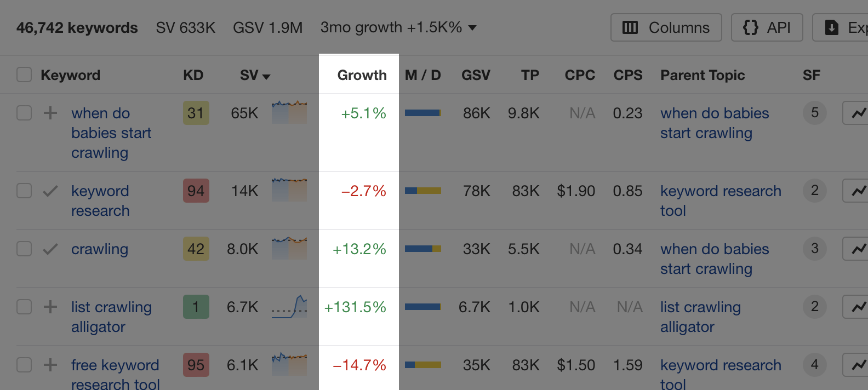Toggle the select-all checkbox in the header
The width and height of the screenshot is (868, 390).
pyautogui.click(x=24, y=75)
